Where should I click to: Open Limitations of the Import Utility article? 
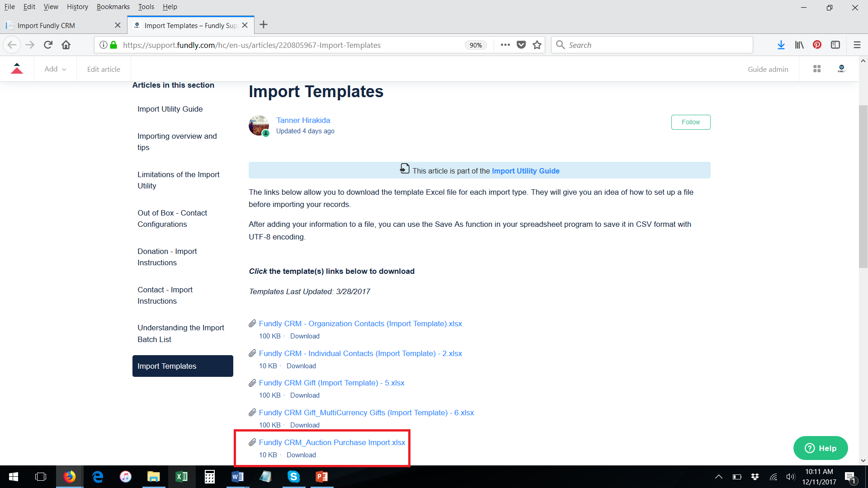click(x=179, y=180)
